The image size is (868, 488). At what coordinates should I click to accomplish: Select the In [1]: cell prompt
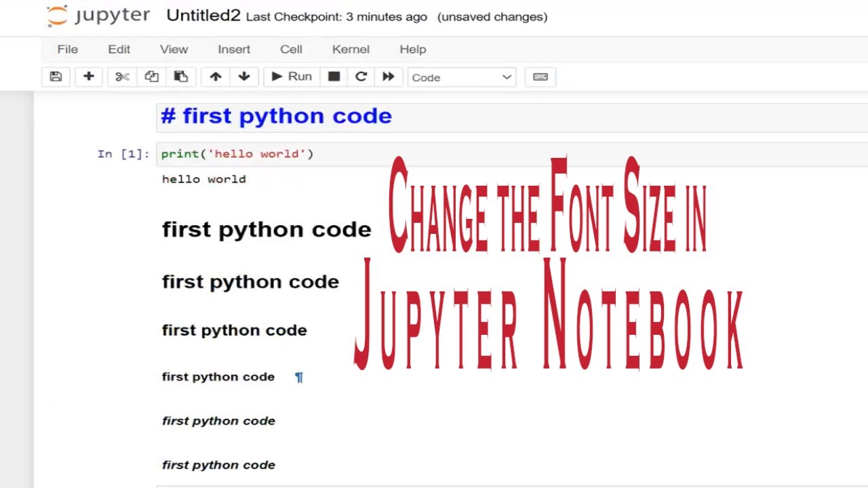point(123,154)
